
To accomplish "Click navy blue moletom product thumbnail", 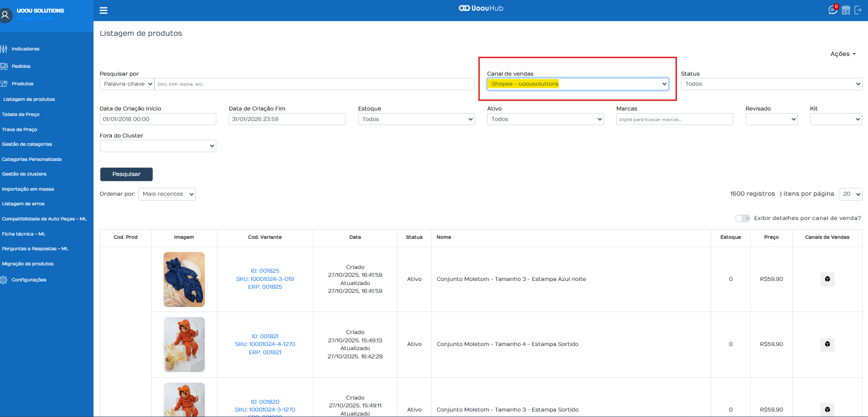I will click(x=184, y=279).
